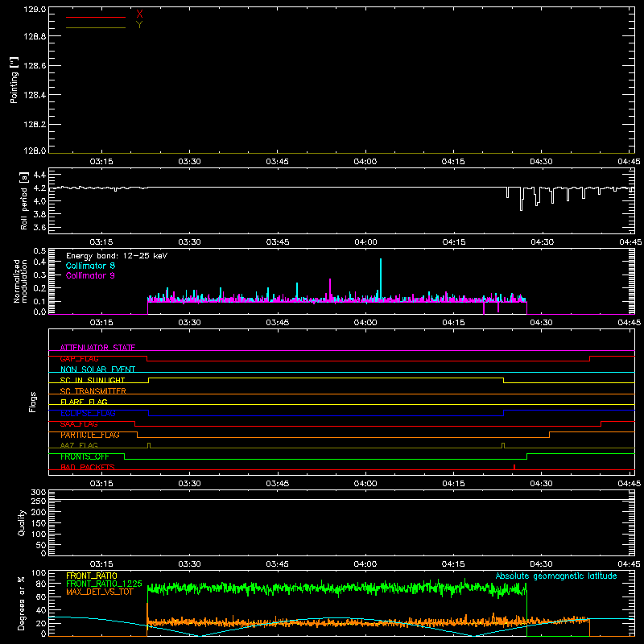644x644 pixels.
Task: Click the NON_SOLAR_EVENT flag label
Action: (x=97, y=369)
